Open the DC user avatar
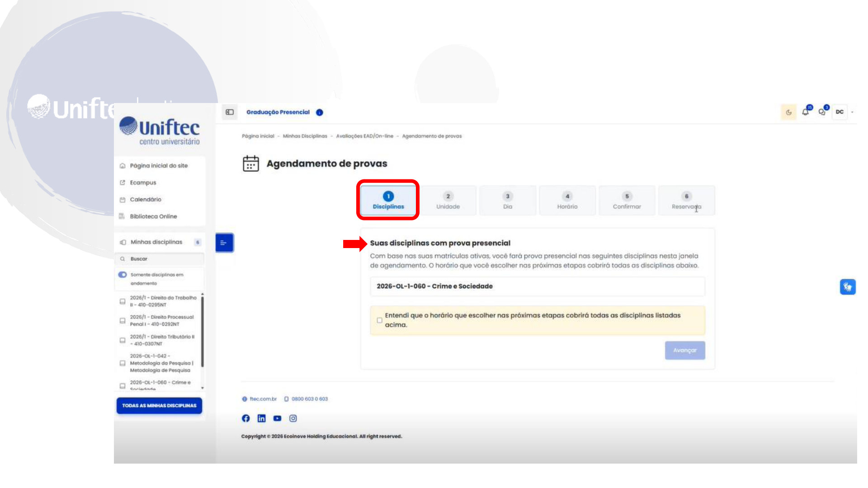Viewport: 868px width, 488px height. [x=840, y=112]
